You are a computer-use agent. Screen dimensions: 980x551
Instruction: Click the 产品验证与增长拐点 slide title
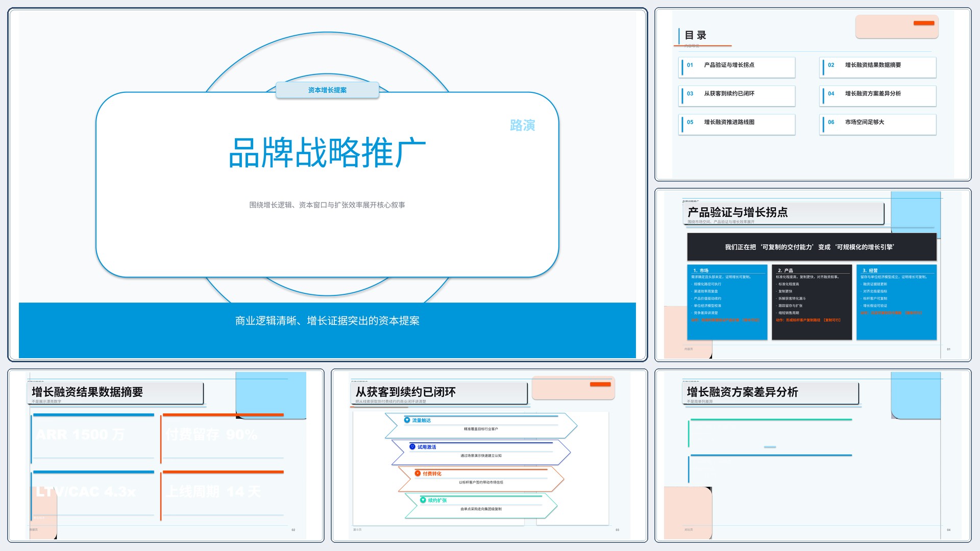(738, 212)
